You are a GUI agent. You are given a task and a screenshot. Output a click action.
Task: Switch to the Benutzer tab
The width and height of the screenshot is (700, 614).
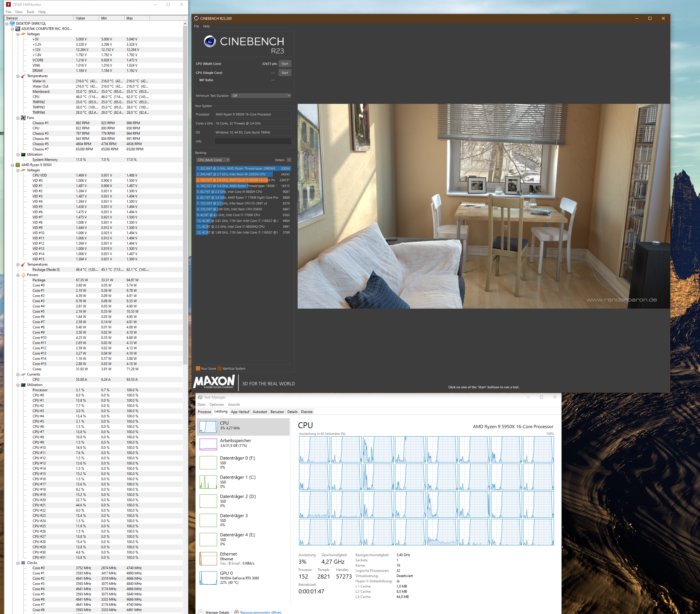click(277, 412)
